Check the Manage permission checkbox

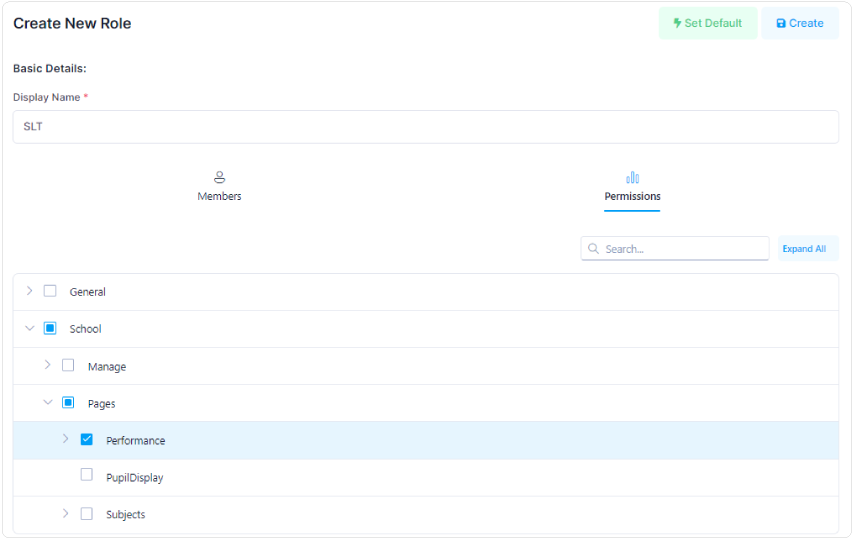coord(68,366)
